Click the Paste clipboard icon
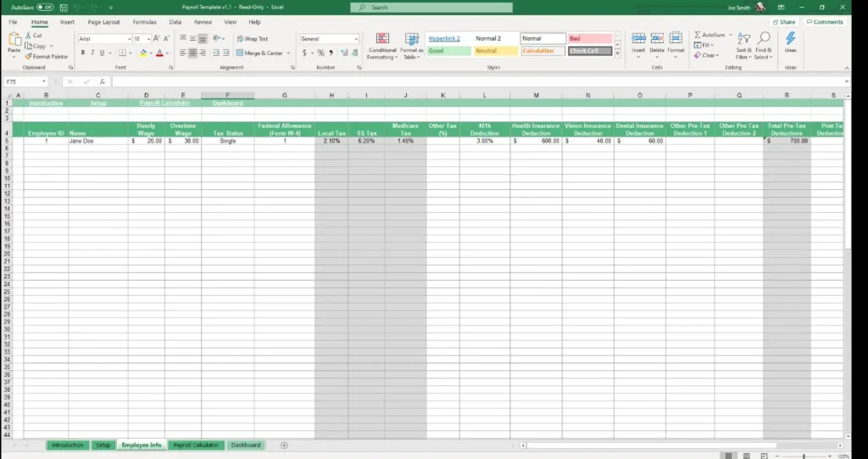The width and height of the screenshot is (868, 459). coord(14,40)
